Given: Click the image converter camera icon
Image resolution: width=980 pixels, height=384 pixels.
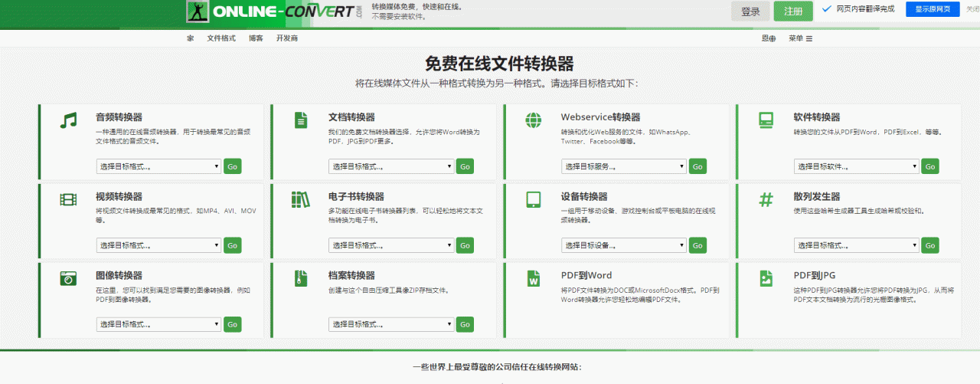Looking at the screenshot, I should pos(69,279).
